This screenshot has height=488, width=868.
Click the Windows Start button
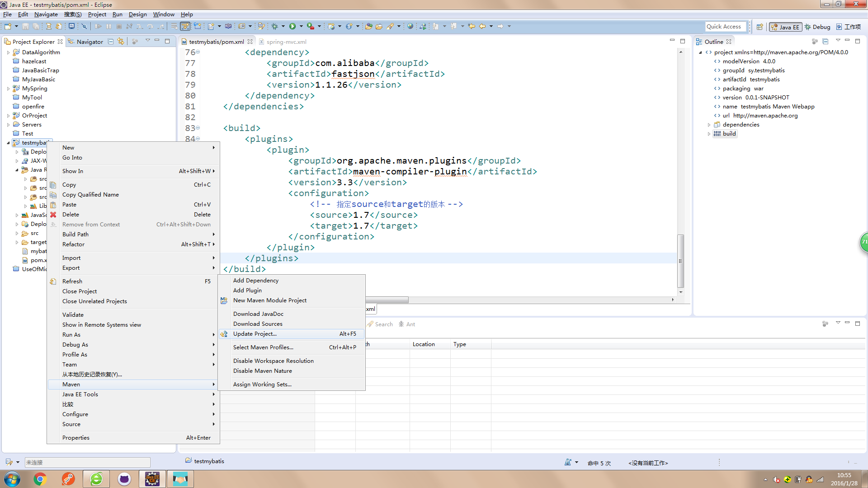(12, 479)
